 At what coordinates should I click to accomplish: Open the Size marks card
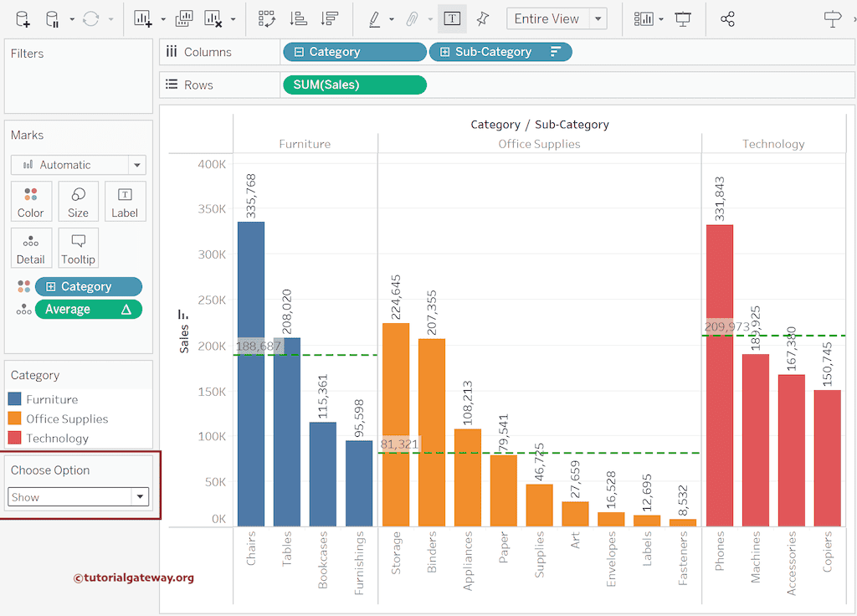[x=78, y=201]
